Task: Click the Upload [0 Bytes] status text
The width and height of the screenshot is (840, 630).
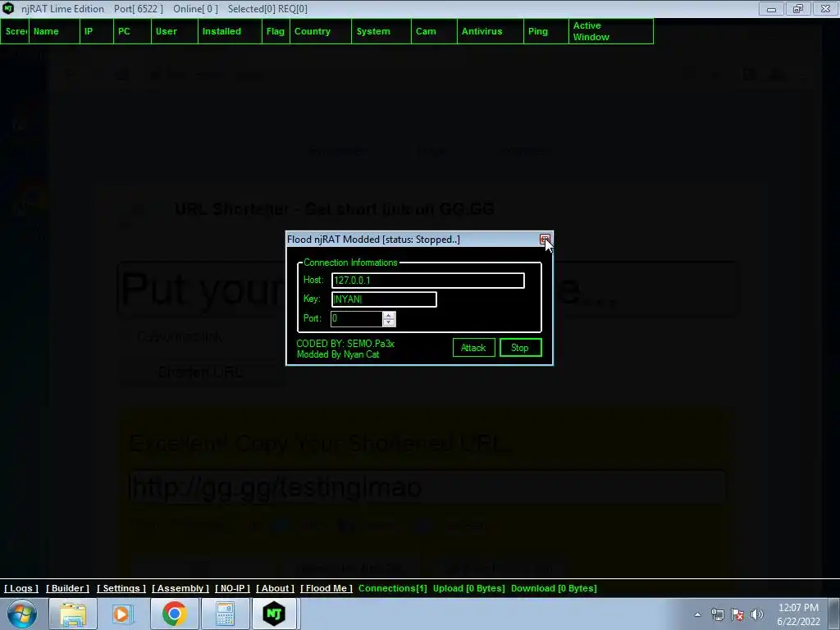Action: point(468,588)
